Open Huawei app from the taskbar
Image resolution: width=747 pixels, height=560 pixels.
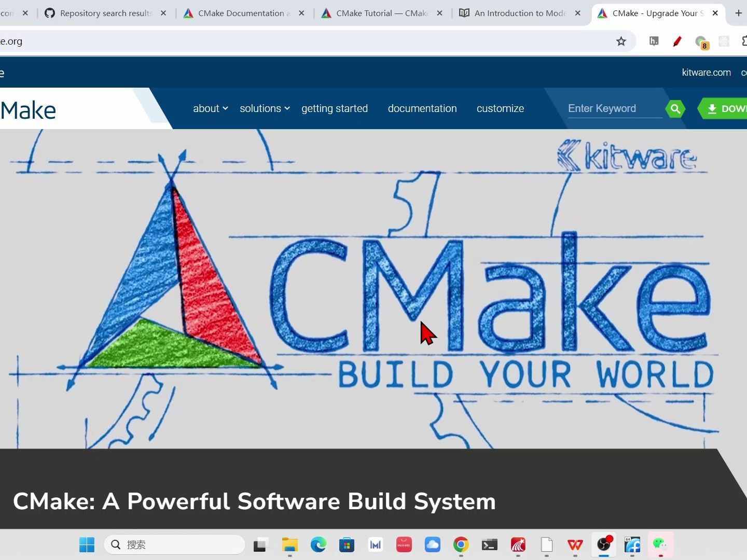click(x=404, y=544)
